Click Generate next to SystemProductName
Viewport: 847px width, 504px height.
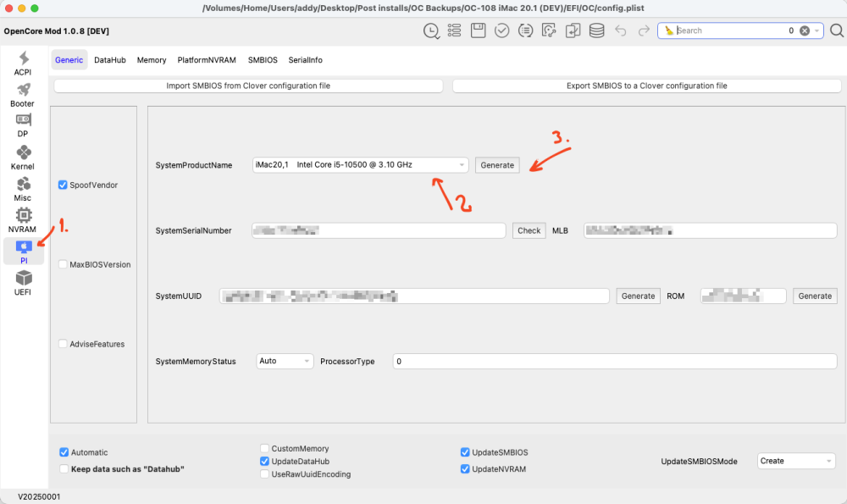point(497,165)
